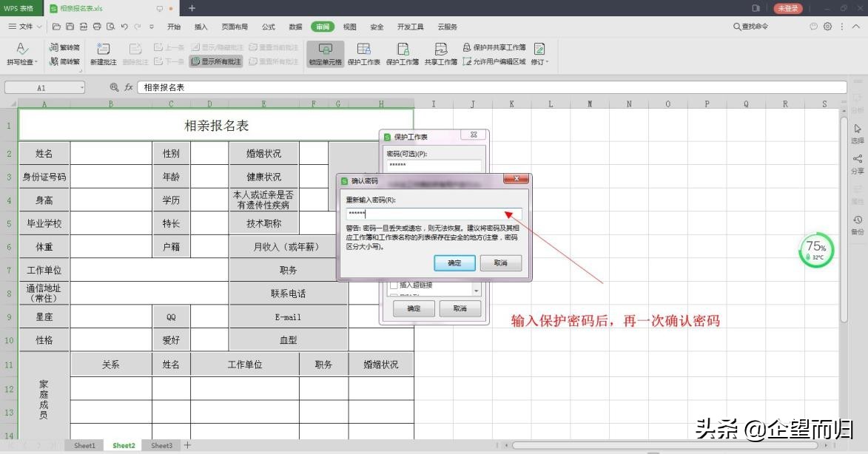Click 取消 in the 保护工作表 dialog
This screenshot has width=868, height=454.
pos(460,308)
